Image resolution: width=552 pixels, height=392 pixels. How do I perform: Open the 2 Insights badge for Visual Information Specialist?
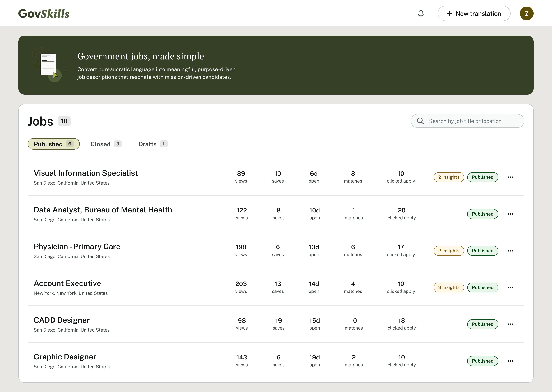tap(449, 177)
